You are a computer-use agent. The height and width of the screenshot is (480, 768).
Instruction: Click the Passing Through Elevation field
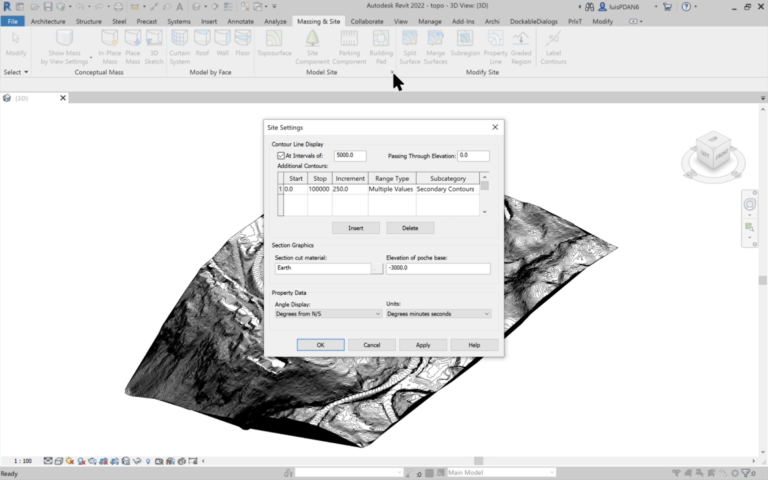pos(473,155)
